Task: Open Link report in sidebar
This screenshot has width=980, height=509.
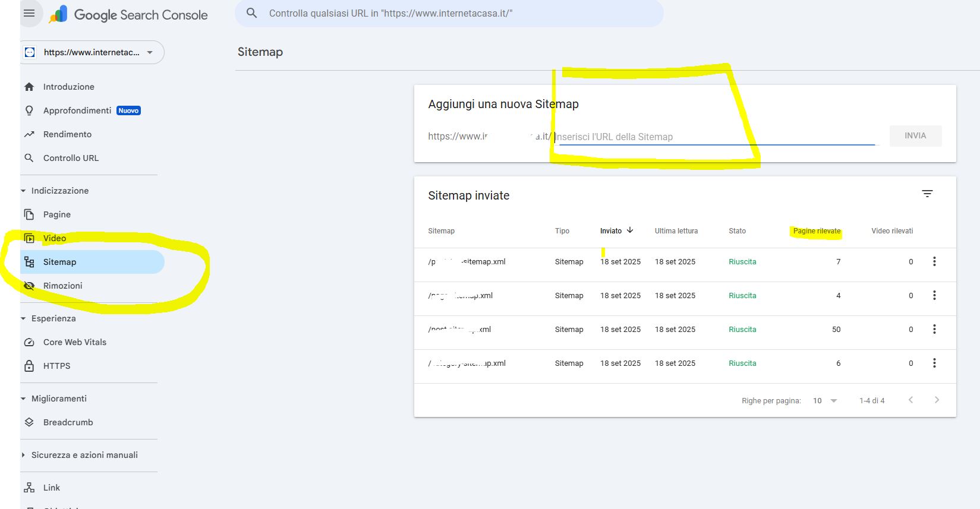Action: pyautogui.click(x=52, y=488)
